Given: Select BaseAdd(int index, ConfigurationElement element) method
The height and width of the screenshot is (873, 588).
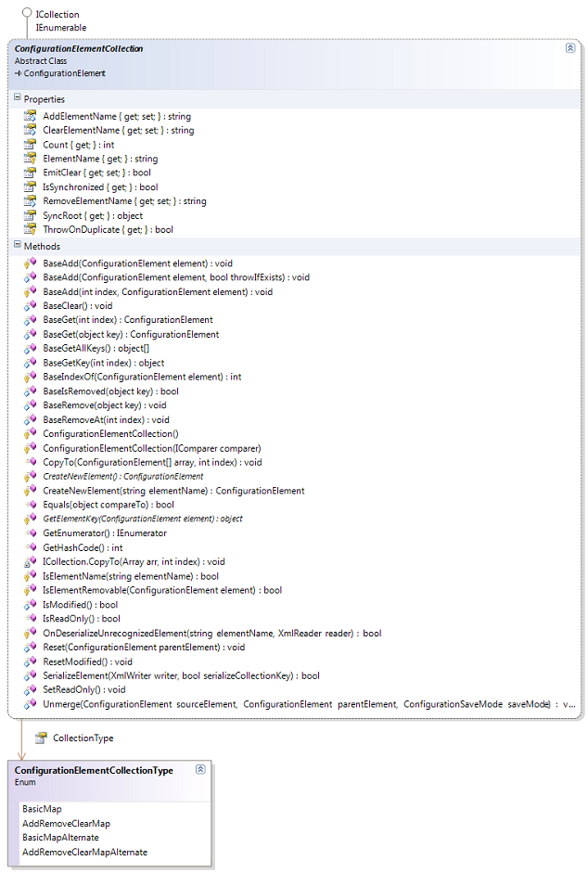Looking at the screenshot, I should [158, 291].
